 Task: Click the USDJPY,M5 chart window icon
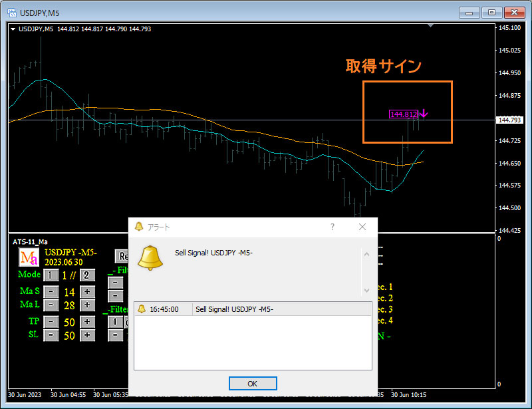(x=12, y=13)
